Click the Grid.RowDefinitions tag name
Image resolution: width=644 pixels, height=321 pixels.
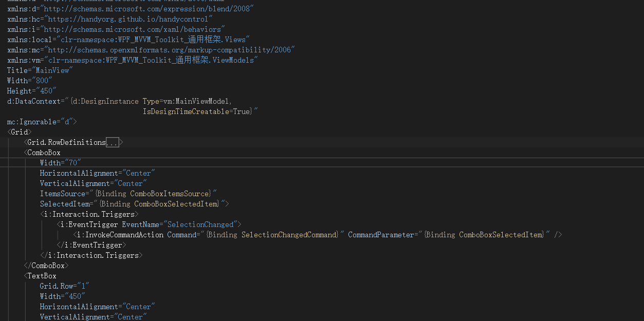[x=67, y=142]
